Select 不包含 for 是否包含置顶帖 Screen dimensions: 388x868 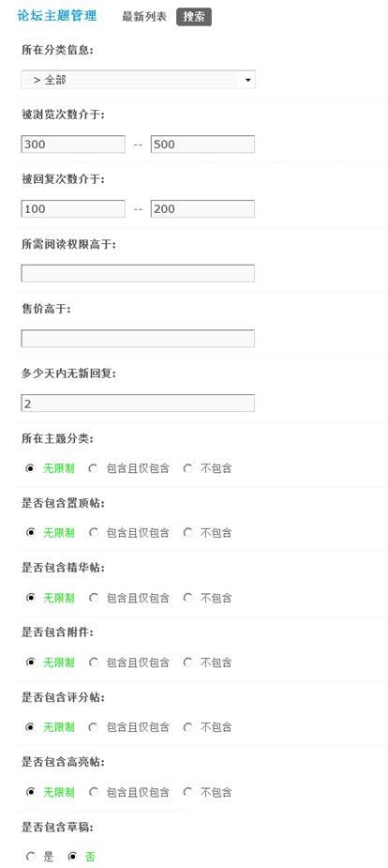[188, 533]
